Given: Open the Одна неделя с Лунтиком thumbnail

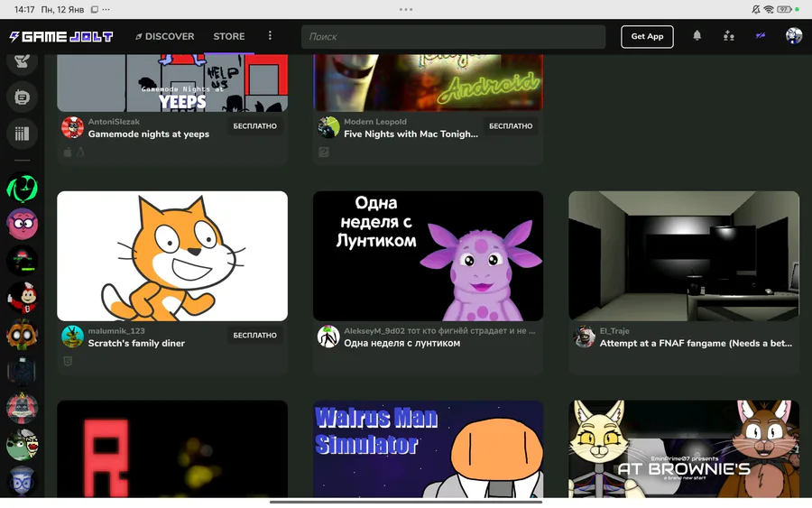Looking at the screenshot, I should tap(428, 256).
